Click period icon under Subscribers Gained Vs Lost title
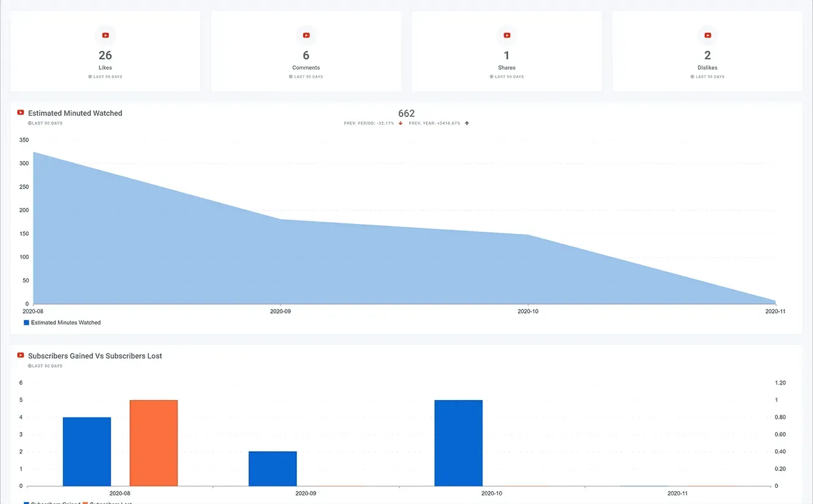 click(x=29, y=366)
